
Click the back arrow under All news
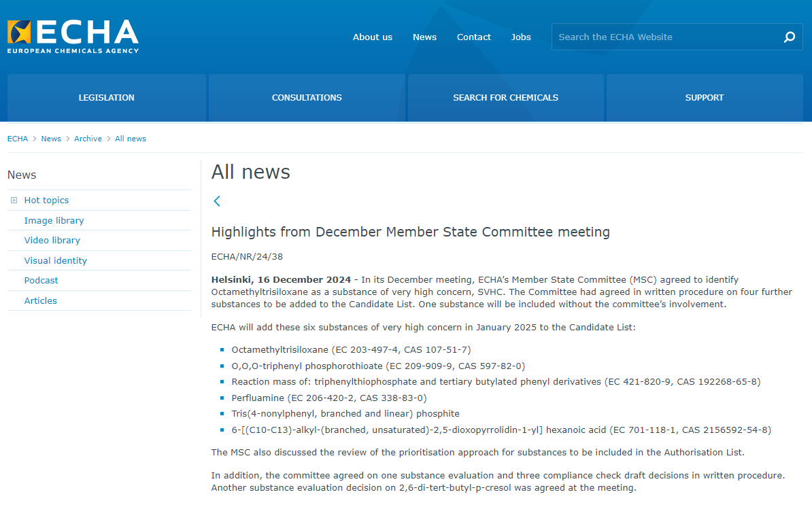point(217,201)
